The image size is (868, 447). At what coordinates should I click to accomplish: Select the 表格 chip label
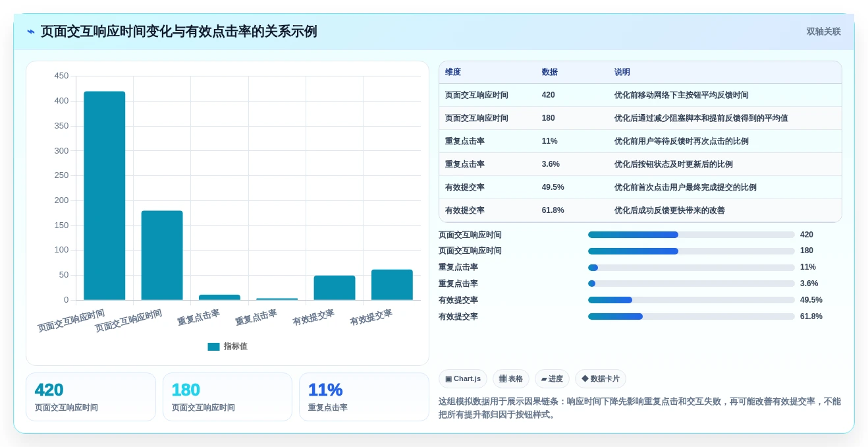point(516,378)
